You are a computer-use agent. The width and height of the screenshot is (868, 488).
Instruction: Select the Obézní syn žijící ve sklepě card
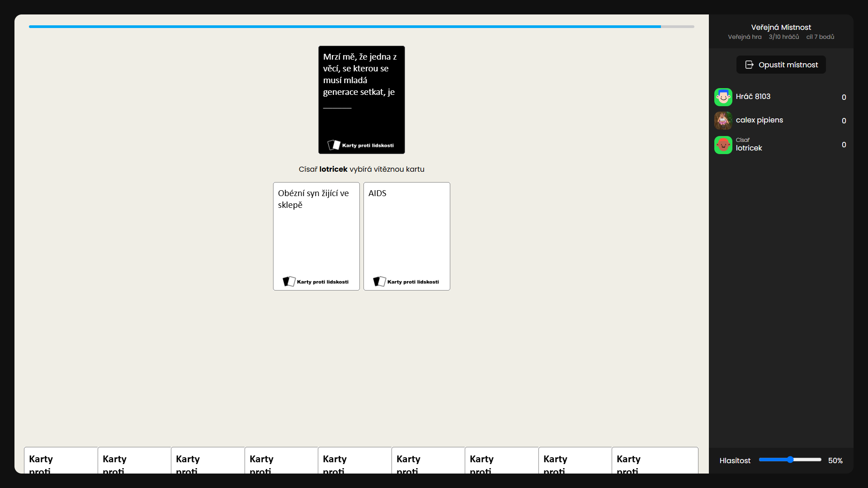(x=316, y=236)
